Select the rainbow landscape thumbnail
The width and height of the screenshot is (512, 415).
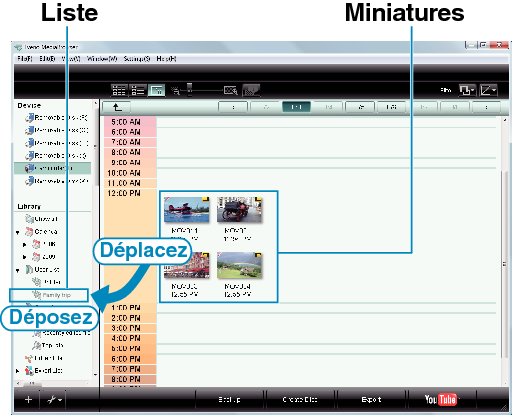click(239, 265)
